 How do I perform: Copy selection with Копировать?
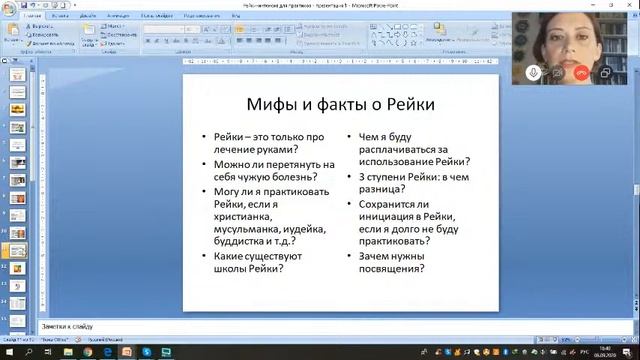(42, 35)
